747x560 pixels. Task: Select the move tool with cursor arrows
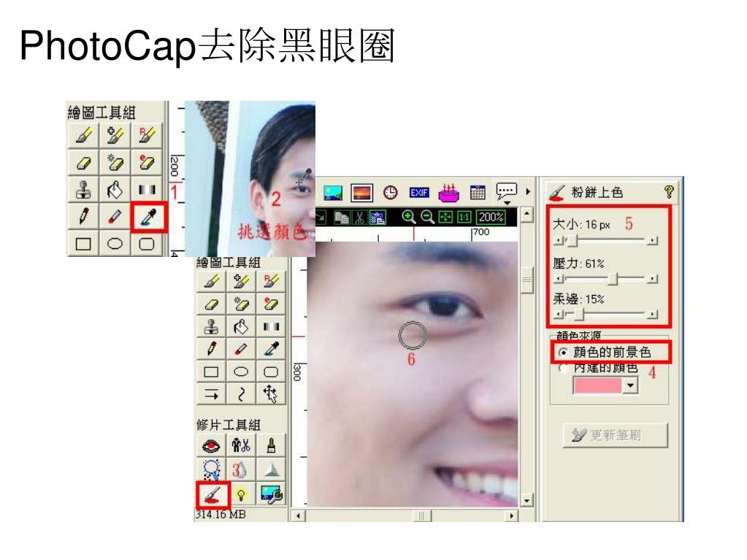(271, 394)
